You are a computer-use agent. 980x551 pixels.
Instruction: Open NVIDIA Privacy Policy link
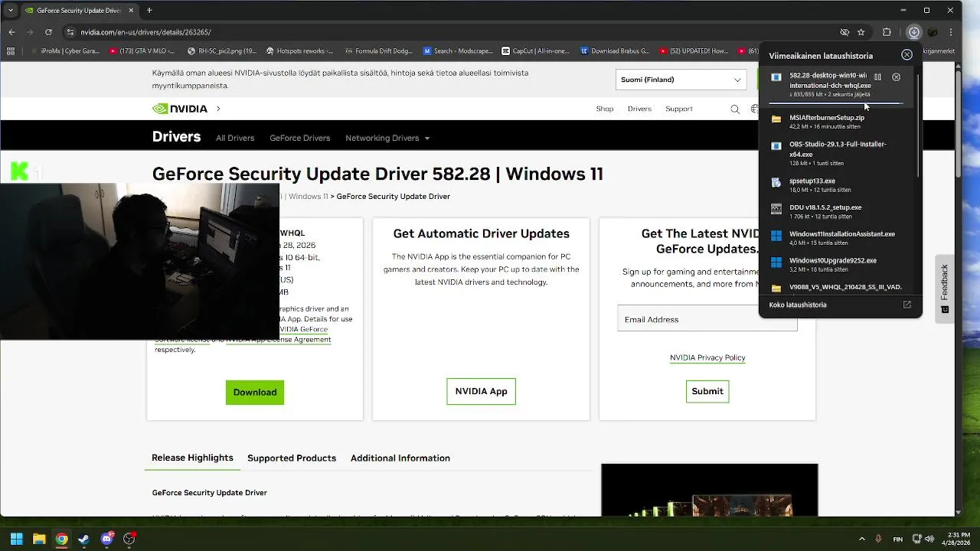pos(707,357)
